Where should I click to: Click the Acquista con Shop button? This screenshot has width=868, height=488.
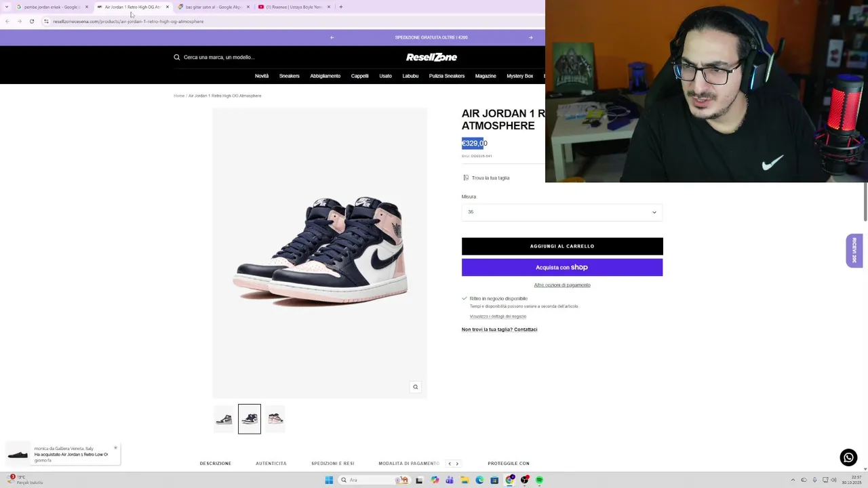click(562, 267)
